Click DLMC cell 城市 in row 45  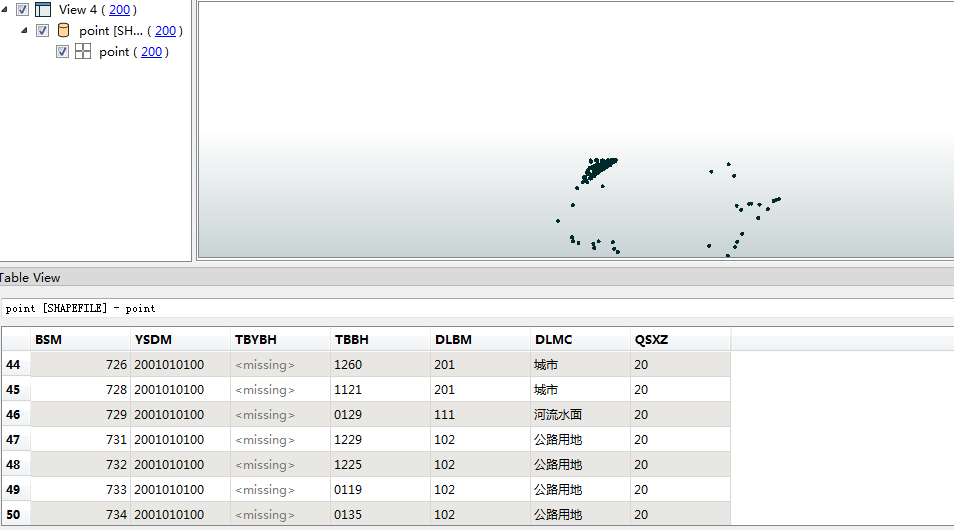pyautogui.click(x=580, y=389)
